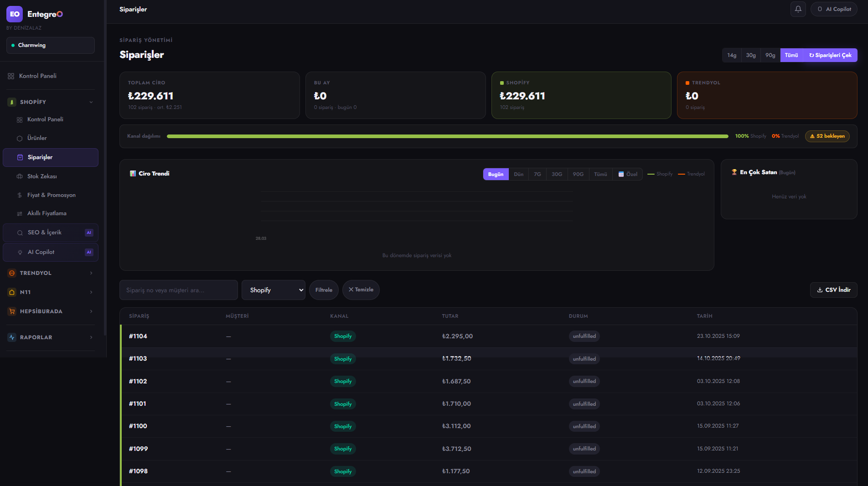Expand the TRENDYOL sidebar section
Viewport: 868px width, 486px height.
(91, 273)
